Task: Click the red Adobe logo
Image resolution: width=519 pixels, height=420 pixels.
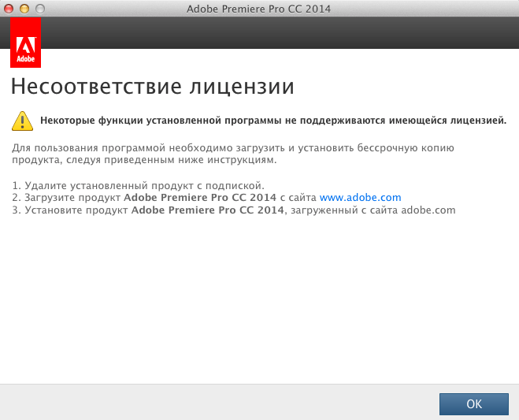Action: [25, 43]
